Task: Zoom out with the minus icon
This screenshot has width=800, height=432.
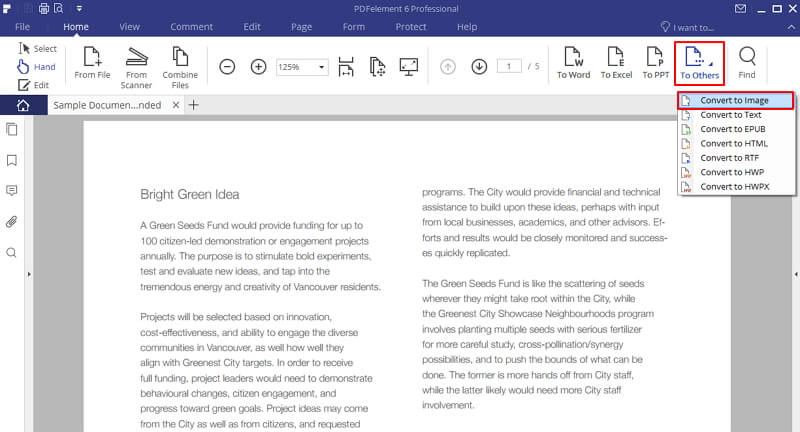Action: (x=227, y=67)
